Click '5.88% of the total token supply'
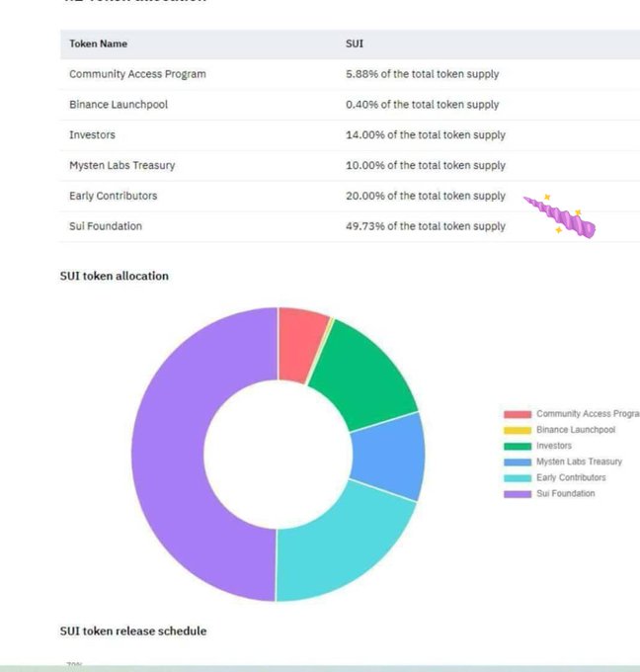Viewport: 640px width, 672px height. pos(423,74)
